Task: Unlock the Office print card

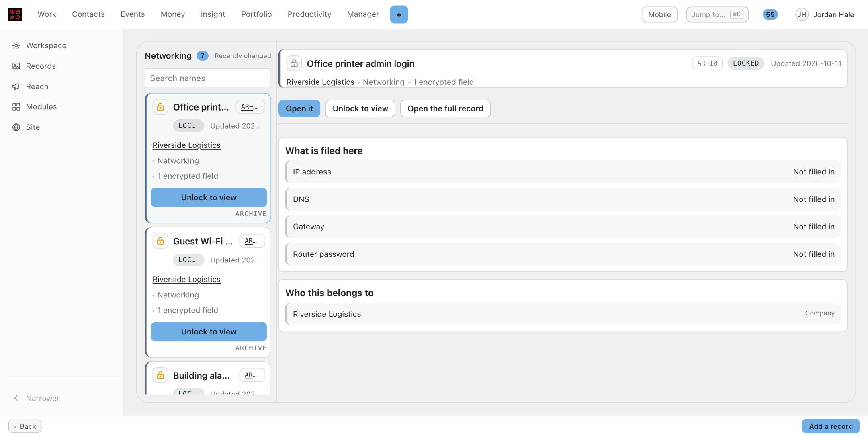Action: pos(209,197)
